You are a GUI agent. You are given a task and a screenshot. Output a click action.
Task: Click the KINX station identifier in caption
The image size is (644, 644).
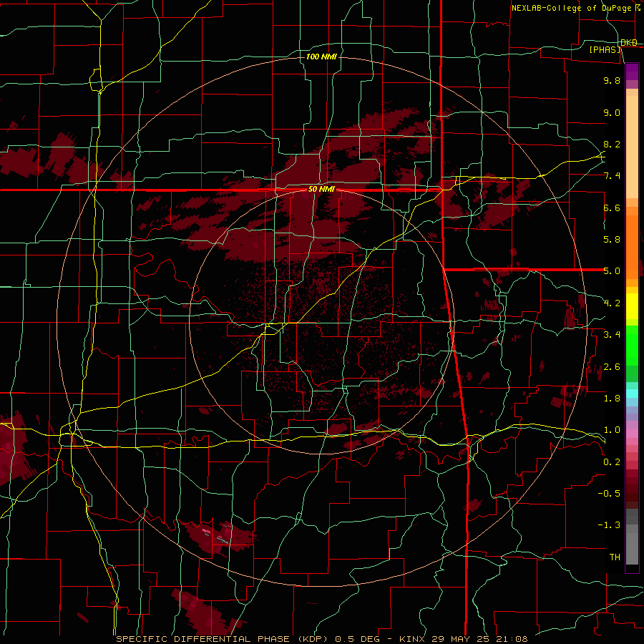click(413, 639)
